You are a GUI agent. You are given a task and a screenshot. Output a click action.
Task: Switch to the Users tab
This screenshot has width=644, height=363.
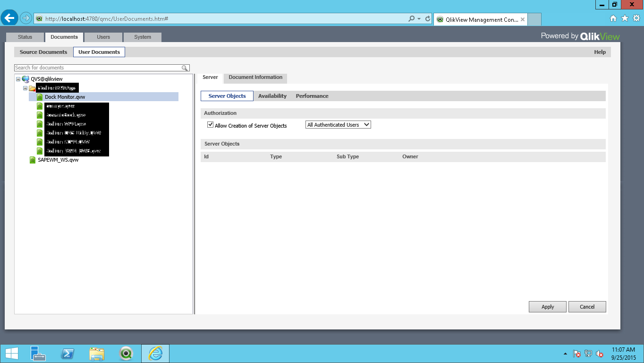tap(103, 37)
